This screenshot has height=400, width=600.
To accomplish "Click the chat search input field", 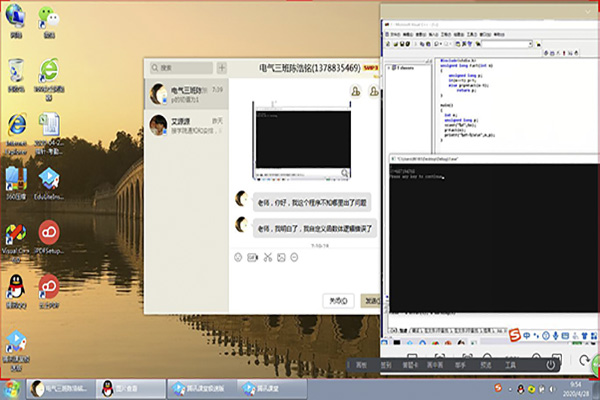I will pos(181,69).
